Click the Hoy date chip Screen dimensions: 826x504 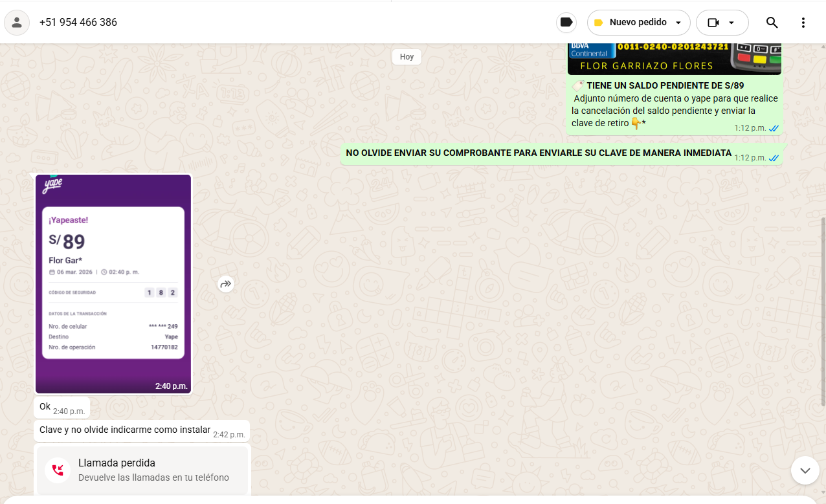tap(407, 57)
